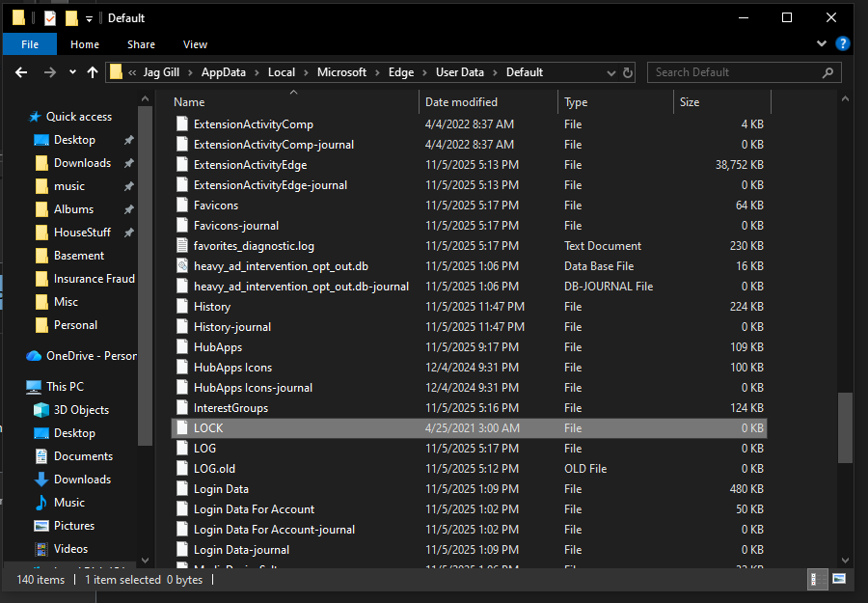
Task: Switch to the View ribbon tab
Action: [x=195, y=44]
